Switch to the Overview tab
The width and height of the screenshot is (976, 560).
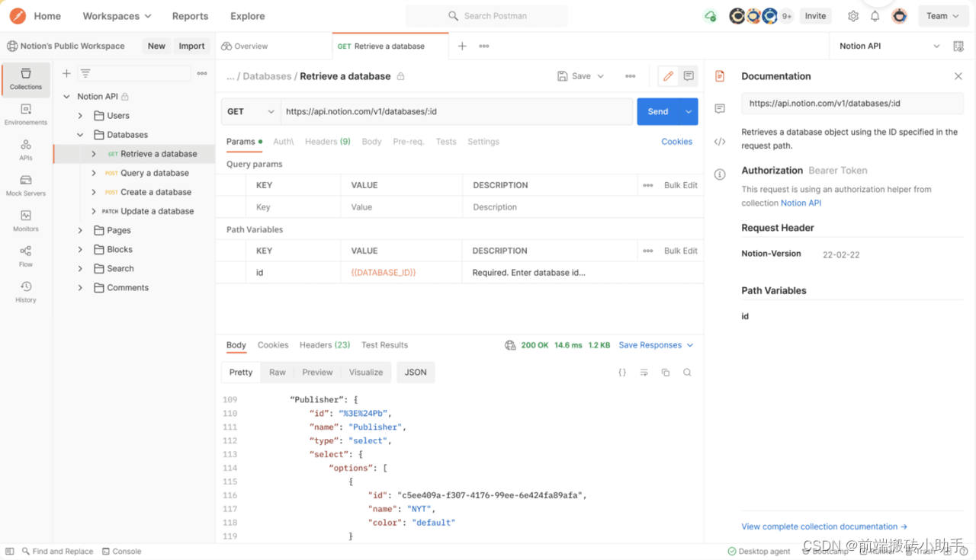245,46
